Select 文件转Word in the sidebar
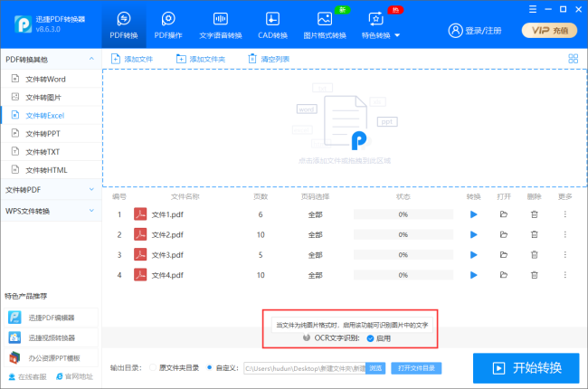The height and width of the screenshot is (389, 588). coord(52,79)
